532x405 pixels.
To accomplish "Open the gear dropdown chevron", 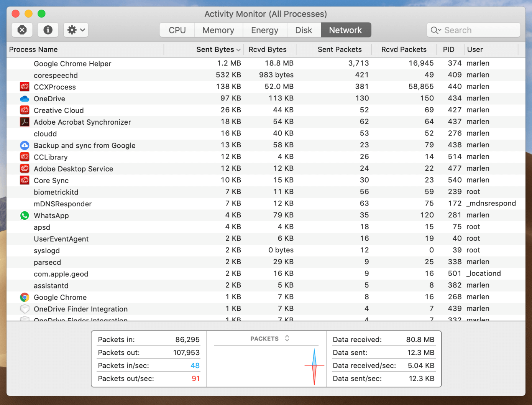I will point(82,30).
